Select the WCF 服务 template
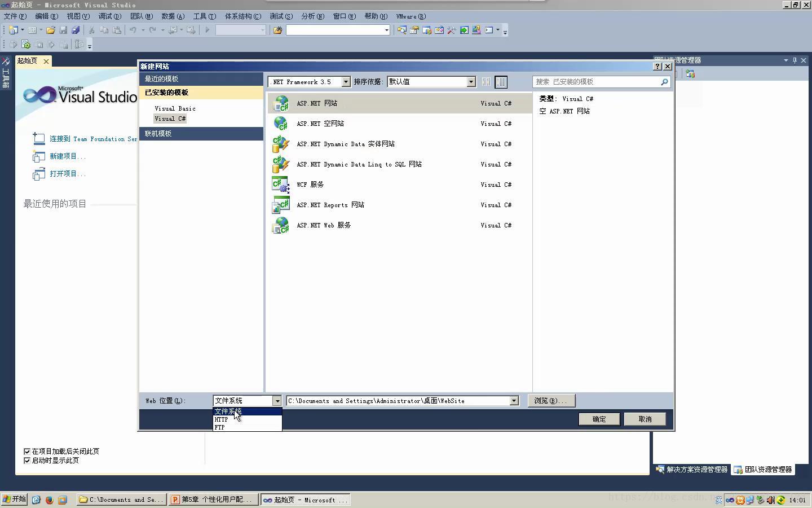 point(400,185)
